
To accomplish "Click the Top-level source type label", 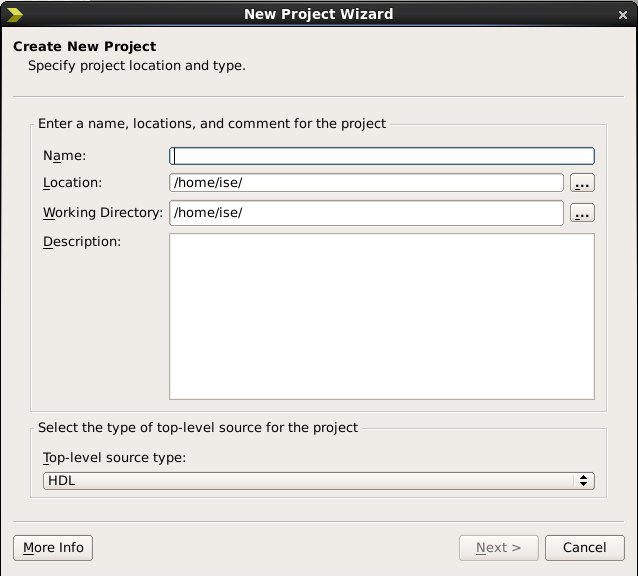I will point(115,458).
